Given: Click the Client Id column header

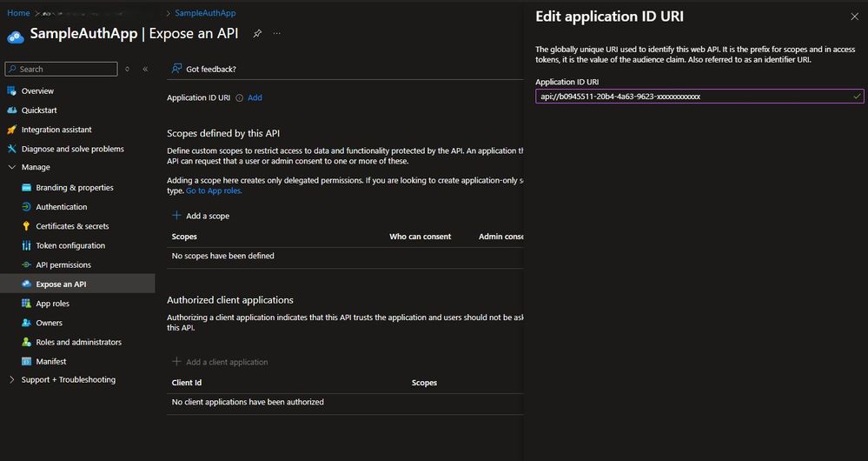Looking at the screenshot, I should (187, 383).
